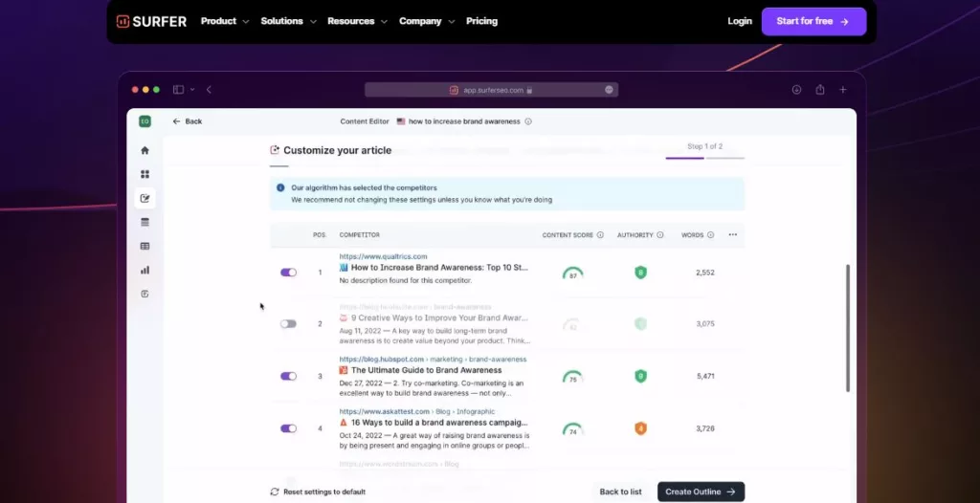Click orange authority shield for askattest row
The height and width of the screenshot is (503, 980).
(x=640, y=428)
